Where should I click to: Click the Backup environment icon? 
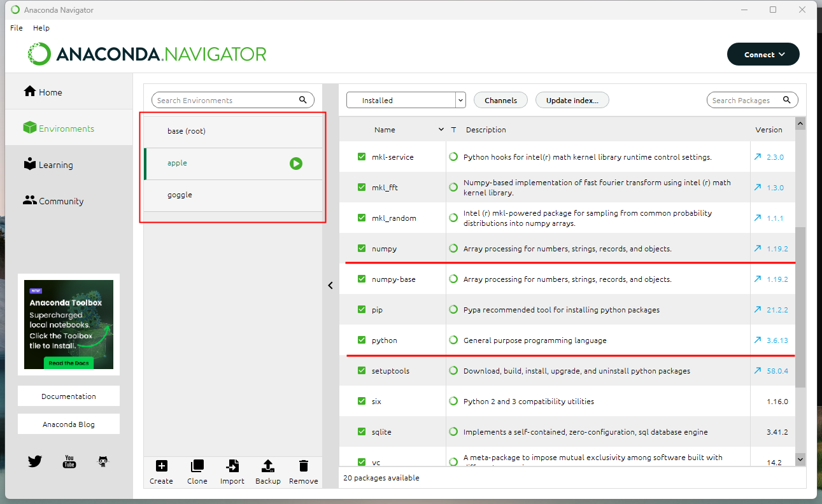[x=268, y=466]
